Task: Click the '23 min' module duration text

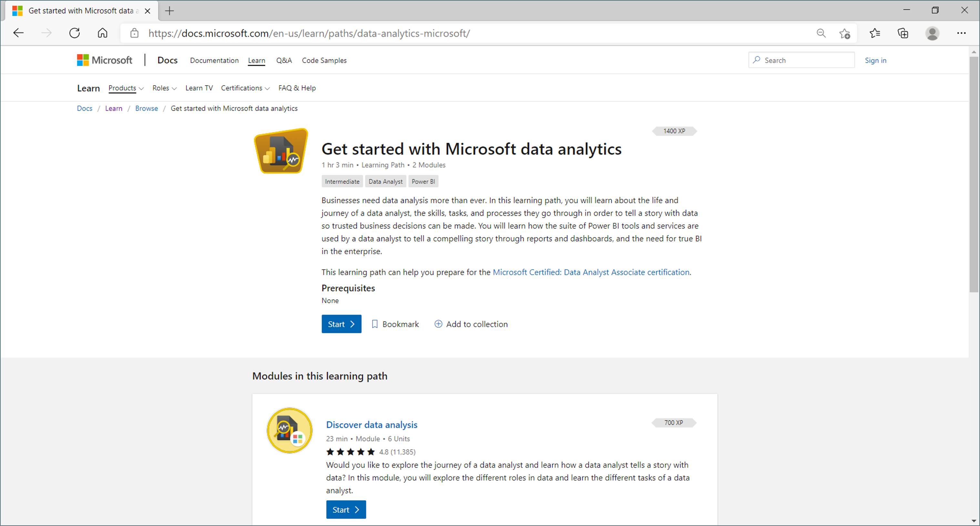Action: pos(337,438)
